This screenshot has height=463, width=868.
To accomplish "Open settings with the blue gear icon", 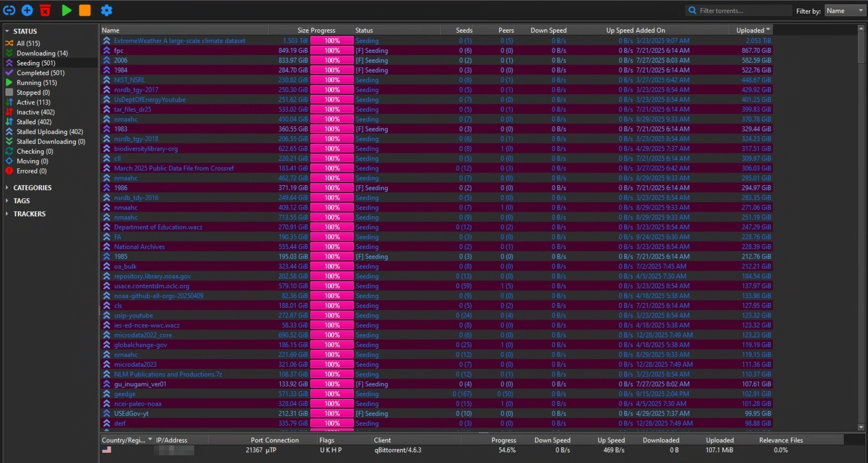I will point(107,10).
